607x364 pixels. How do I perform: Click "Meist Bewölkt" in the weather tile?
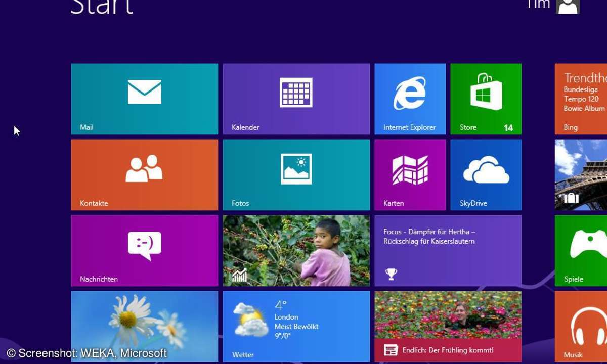[x=296, y=326]
